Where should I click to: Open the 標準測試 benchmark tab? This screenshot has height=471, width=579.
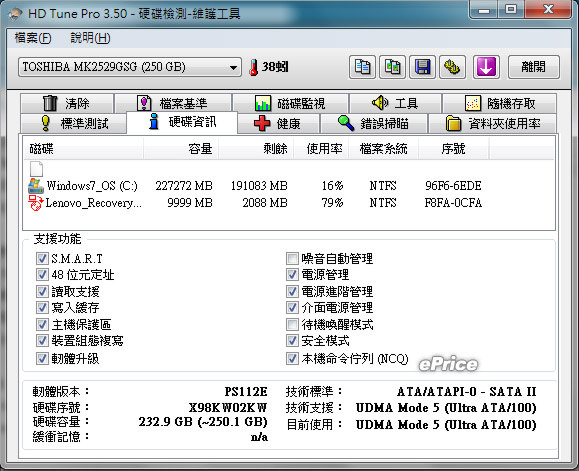[x=73, y=123]
